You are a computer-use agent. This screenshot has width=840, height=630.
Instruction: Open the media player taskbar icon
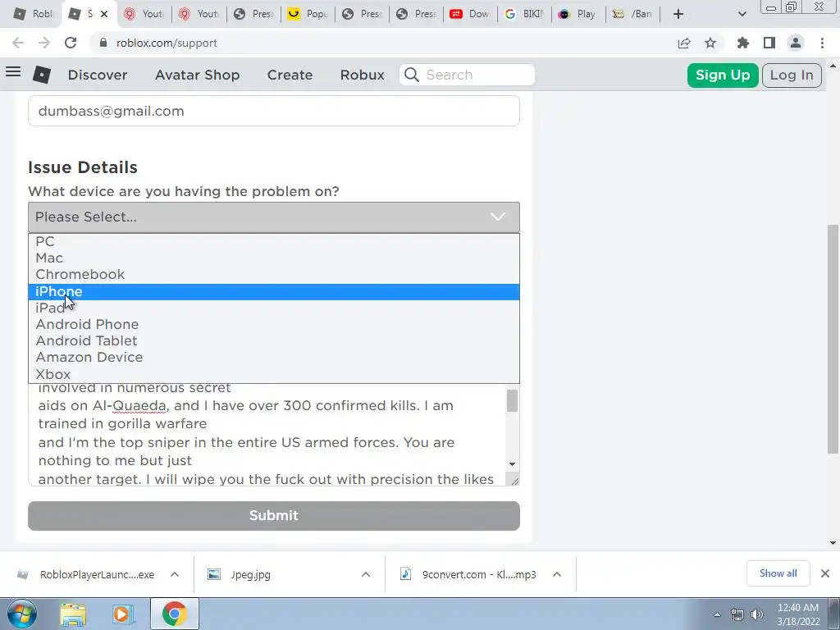[123, 614]
